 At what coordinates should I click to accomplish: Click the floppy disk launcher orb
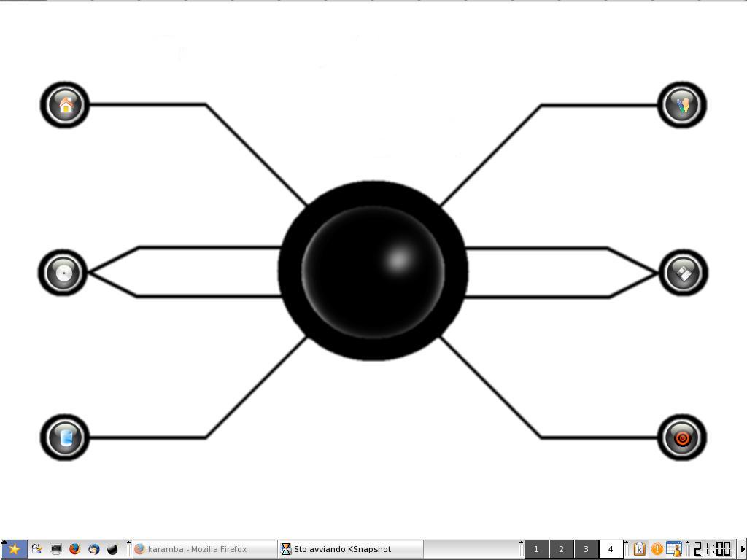point(684,273)
